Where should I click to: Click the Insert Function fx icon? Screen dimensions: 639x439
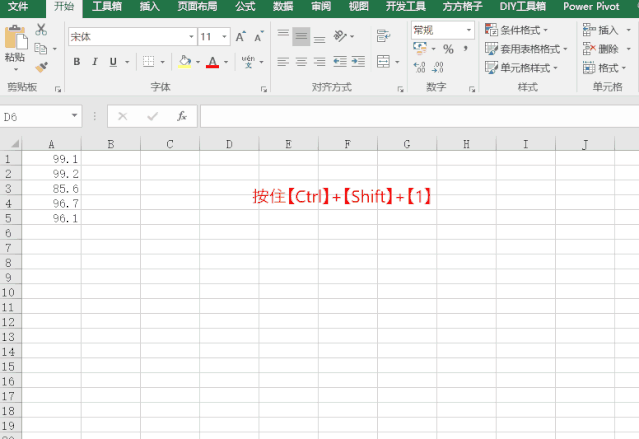point(182,116)
